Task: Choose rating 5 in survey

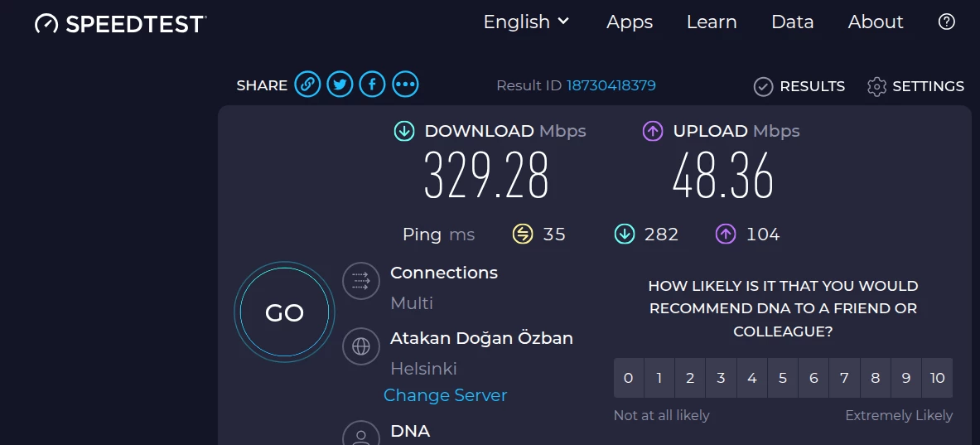Action: 783,378
